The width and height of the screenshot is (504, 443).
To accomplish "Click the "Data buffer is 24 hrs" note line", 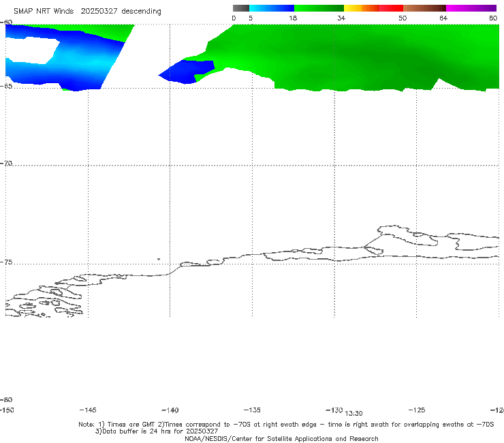I will (x=157, y=431).
